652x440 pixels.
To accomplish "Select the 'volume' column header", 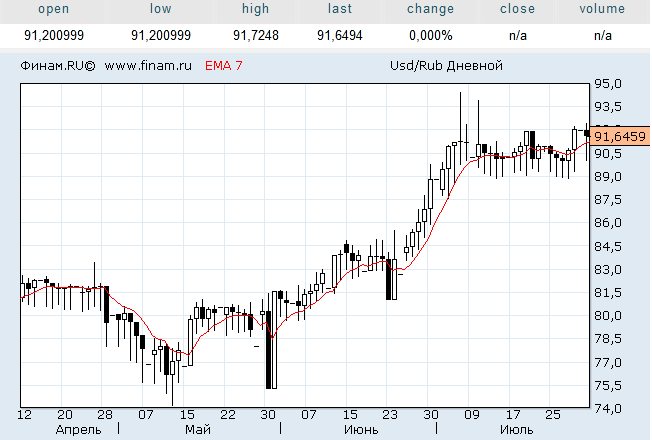I will click(602, 9).
